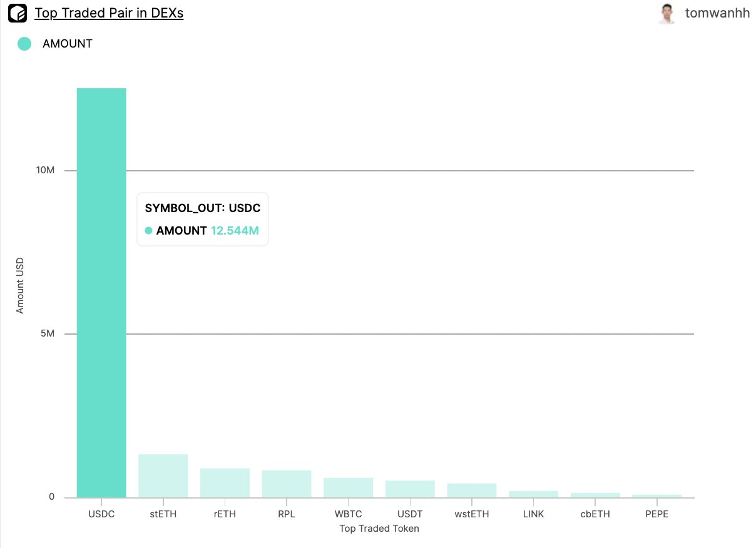The height and width of the screenshot is (548, 756).
Task: Click the USDC bar in chart
Action: click(101, 293)
